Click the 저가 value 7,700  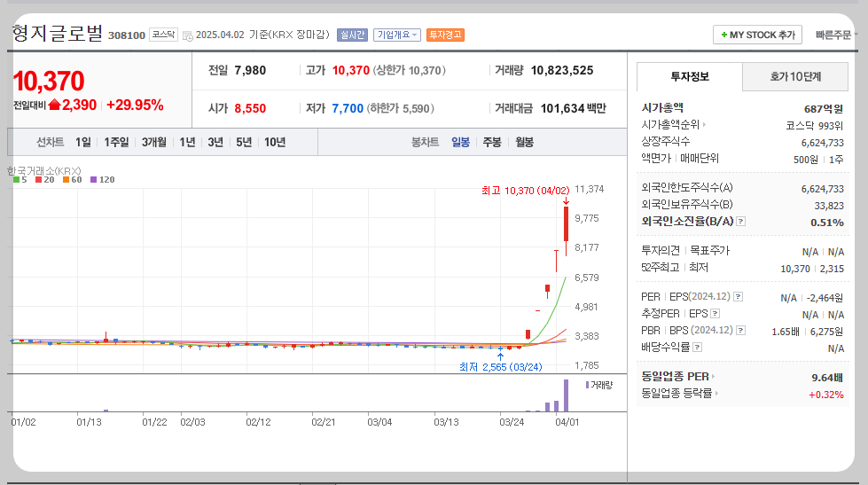pyautogui.click(x=348, y=108)
